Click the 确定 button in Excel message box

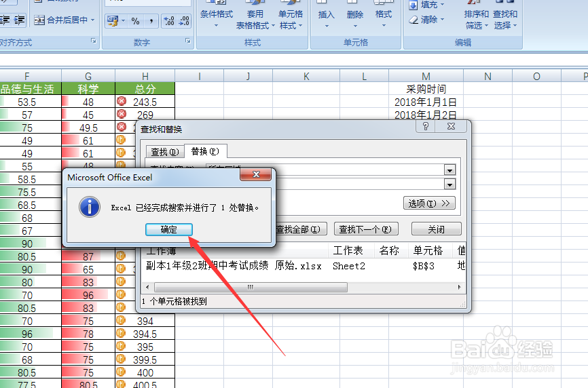[x=169, y=229]
